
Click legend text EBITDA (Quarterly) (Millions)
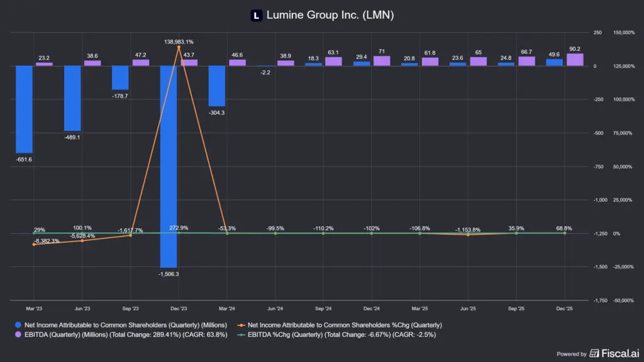(x=126, y=334)
